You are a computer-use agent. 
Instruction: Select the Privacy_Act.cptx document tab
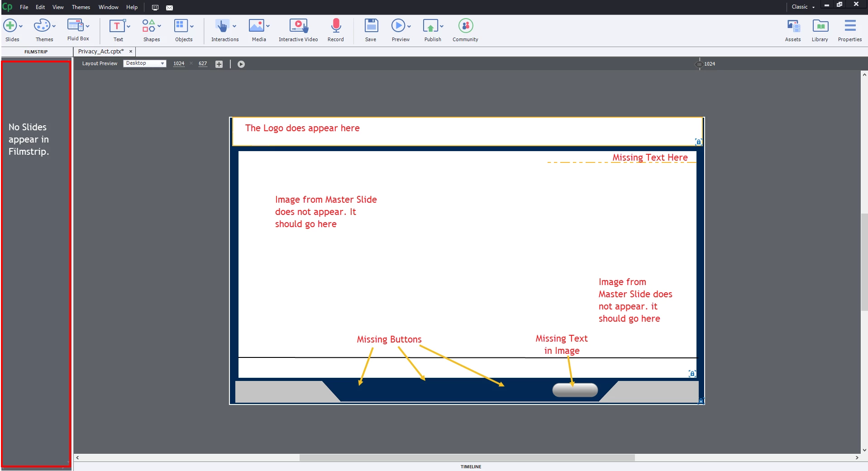[x=101, y=52]
